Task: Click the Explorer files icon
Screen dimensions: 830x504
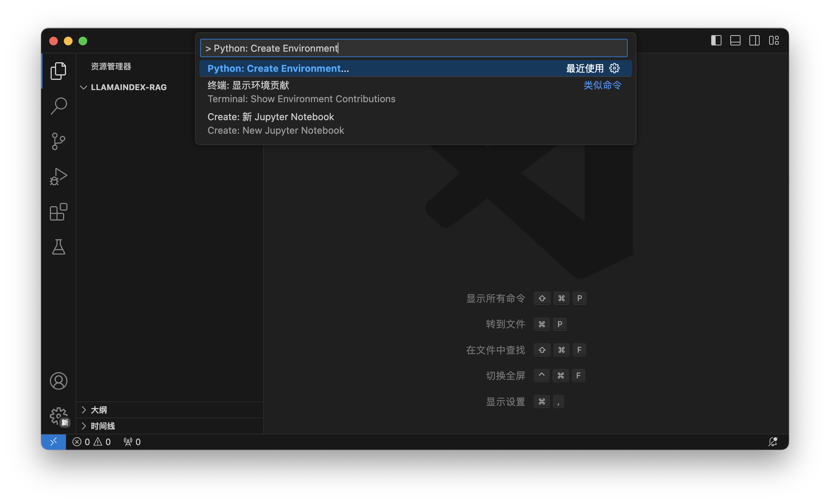Action: pyautogui.click(x=59, y=71)
